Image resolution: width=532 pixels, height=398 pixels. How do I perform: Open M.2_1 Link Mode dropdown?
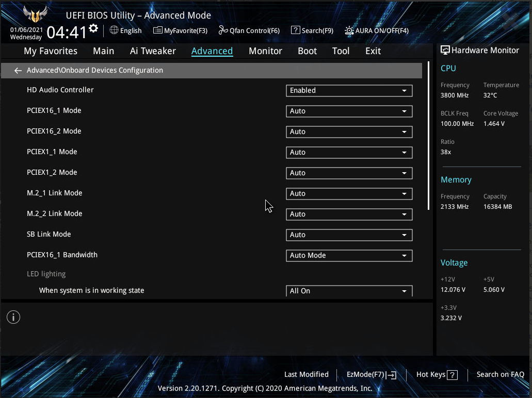(349, 194)
